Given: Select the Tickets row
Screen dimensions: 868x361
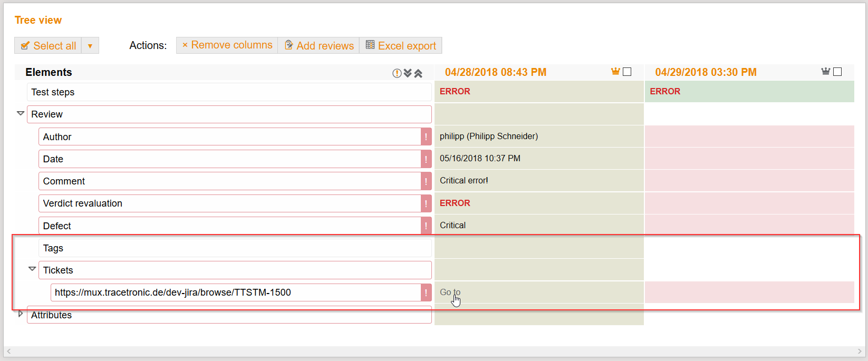Looking at the screenshot, I should [235, 270].
